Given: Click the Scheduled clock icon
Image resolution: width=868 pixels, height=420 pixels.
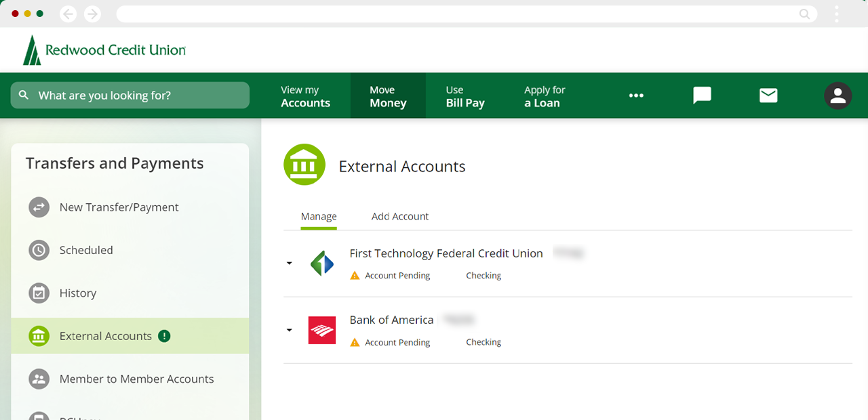Looking at the screenshot, I should [x=39, y=250].
